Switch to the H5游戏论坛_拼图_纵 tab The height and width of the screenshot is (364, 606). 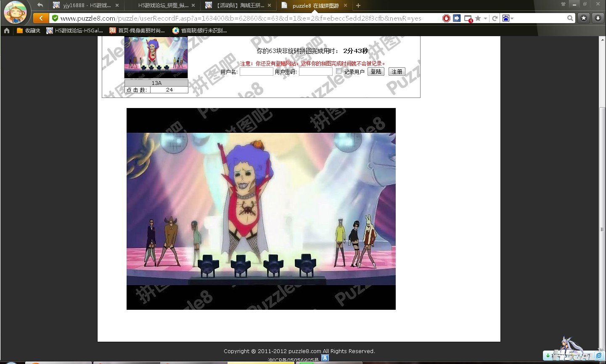point(162,5)
